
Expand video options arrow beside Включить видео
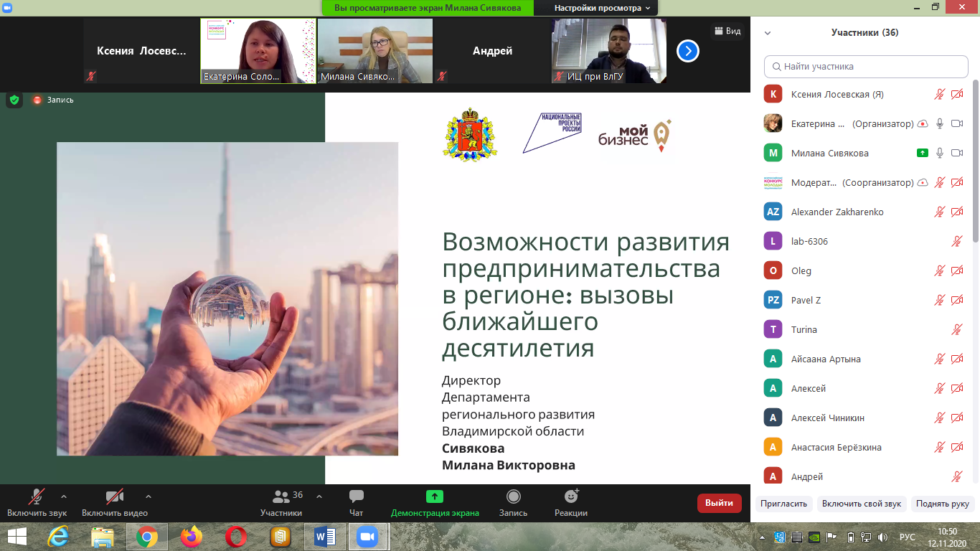pos(149,496)
